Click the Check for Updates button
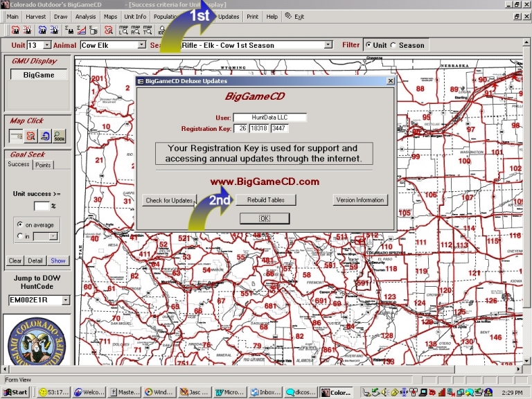The image size is (532, 399). [x=169, y=200]
